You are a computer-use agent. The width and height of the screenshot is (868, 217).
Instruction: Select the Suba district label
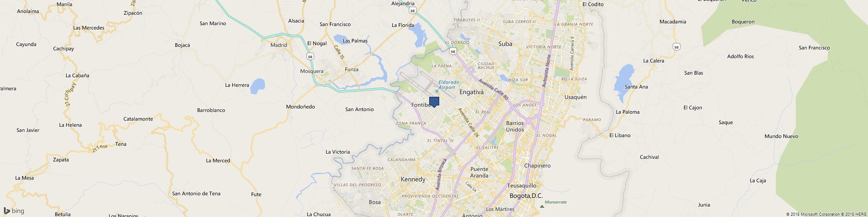point(505,44)
